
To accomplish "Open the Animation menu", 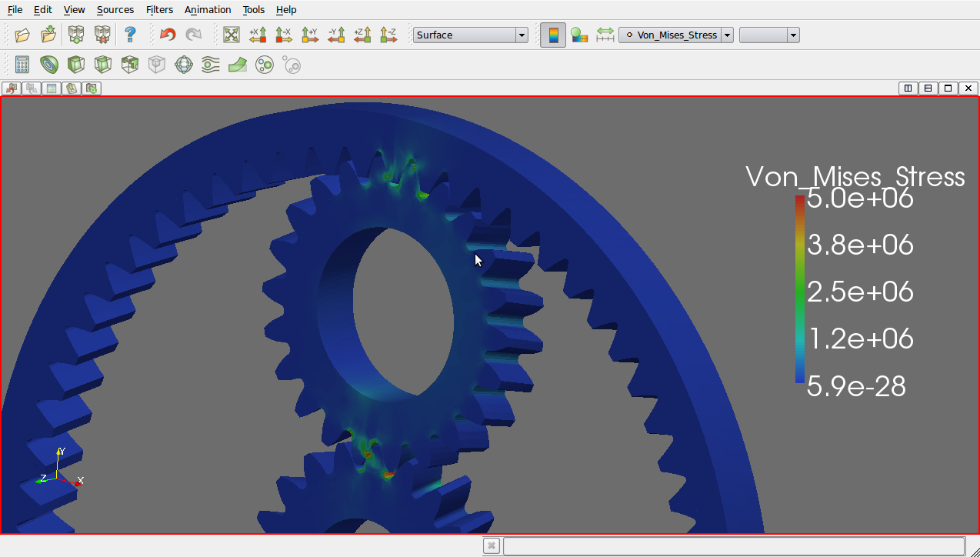I will click(x=208, y=10).
